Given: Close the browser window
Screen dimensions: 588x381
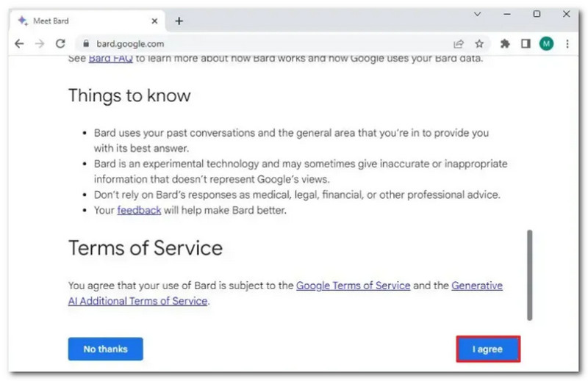Looking at the screenshot, I should tap(566, 14).
